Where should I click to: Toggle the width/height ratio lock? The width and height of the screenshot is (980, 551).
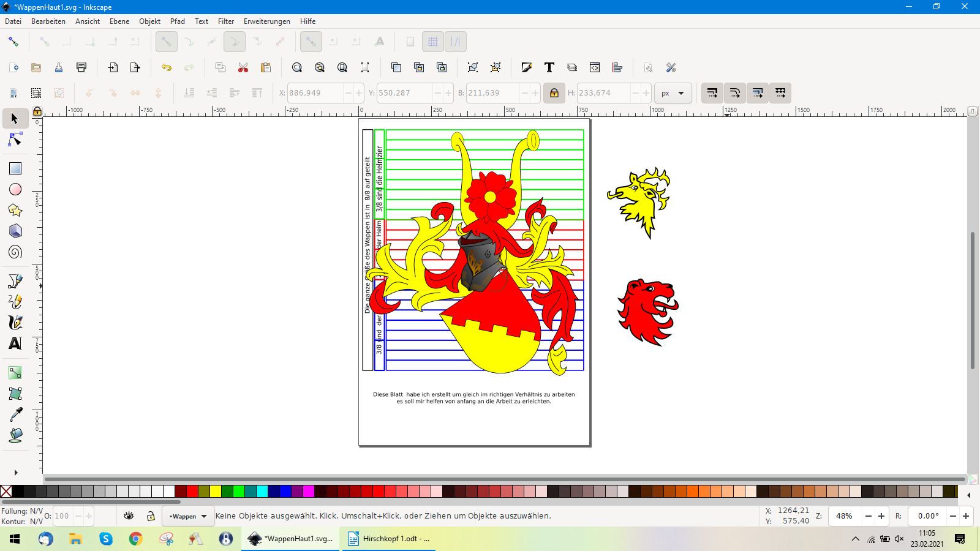554,93
